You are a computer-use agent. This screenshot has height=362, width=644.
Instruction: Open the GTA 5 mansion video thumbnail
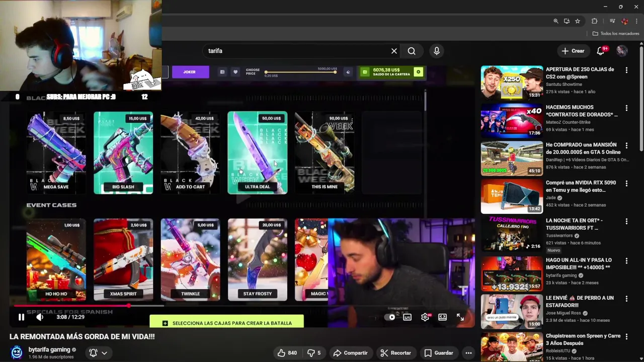[512, 158]
